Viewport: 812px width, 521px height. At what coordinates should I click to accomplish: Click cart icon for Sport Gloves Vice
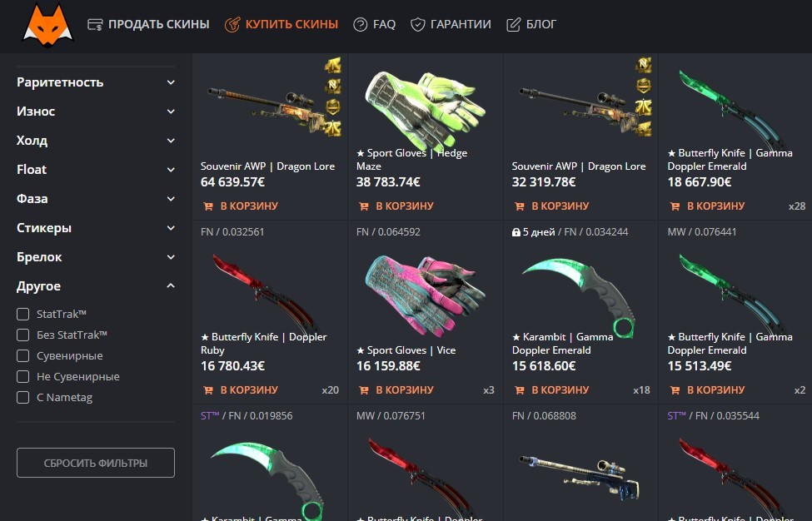pos(364,390)
